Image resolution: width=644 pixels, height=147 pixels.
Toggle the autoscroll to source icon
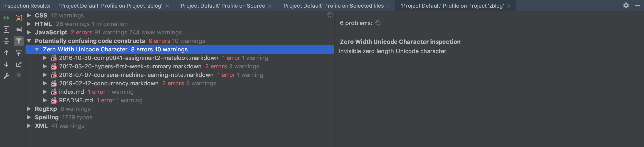coord(19,53)
